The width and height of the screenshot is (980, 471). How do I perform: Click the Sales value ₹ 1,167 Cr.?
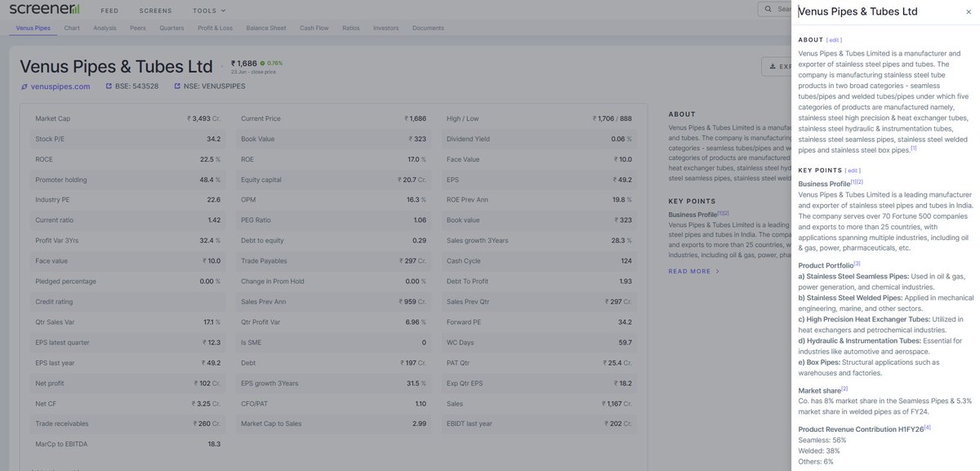615,403
